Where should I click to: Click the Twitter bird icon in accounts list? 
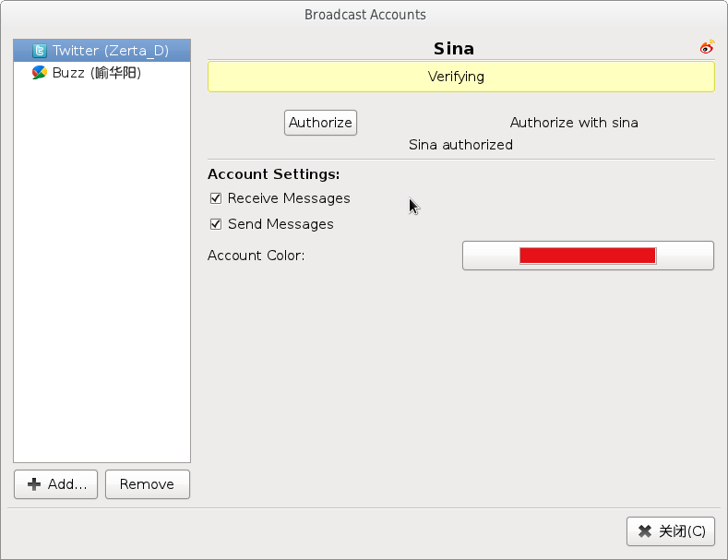40,51
